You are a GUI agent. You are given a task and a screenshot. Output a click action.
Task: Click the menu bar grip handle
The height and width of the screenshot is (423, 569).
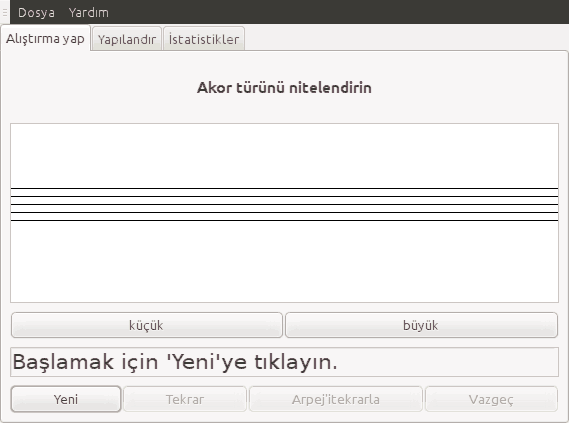click(x=5, y=12)
